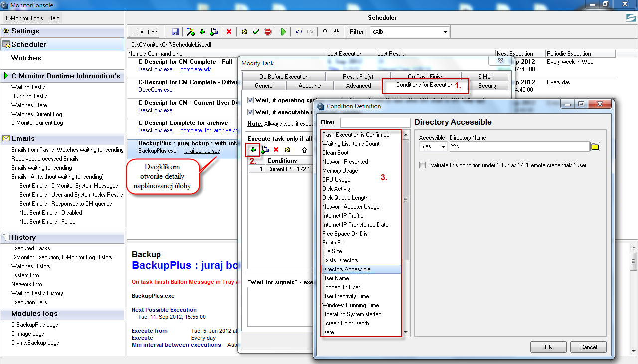The image size is (638, 364).
Task: Open C-BackupPlus Logs in sidebar
Action: pyautogui.click(x=34, y=325)
